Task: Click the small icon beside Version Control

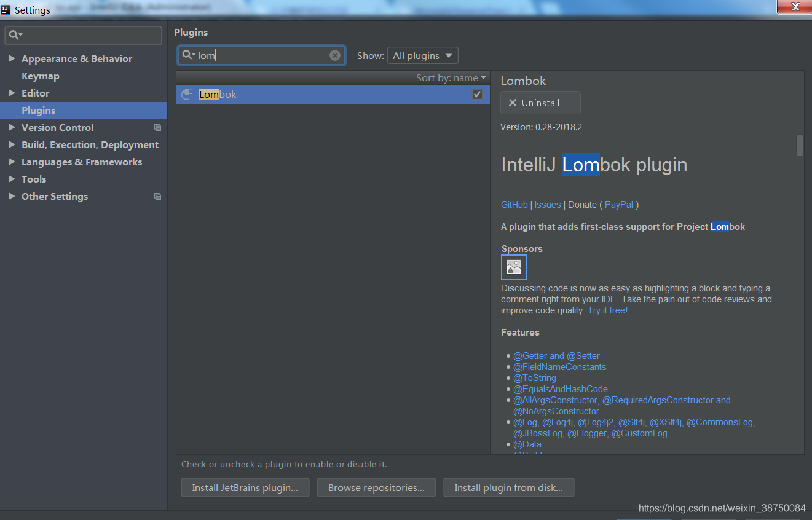Action: pyautogui.click(x=157, y=127)
